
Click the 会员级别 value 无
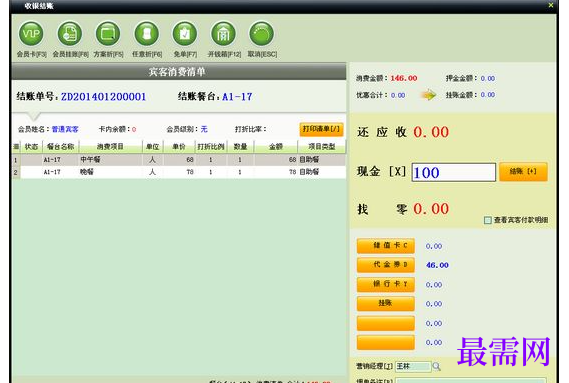click(x=204, y=129)
